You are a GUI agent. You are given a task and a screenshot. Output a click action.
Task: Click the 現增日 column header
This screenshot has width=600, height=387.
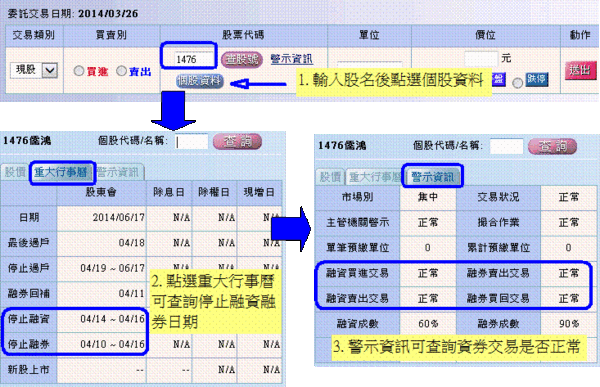click(259, 192)
